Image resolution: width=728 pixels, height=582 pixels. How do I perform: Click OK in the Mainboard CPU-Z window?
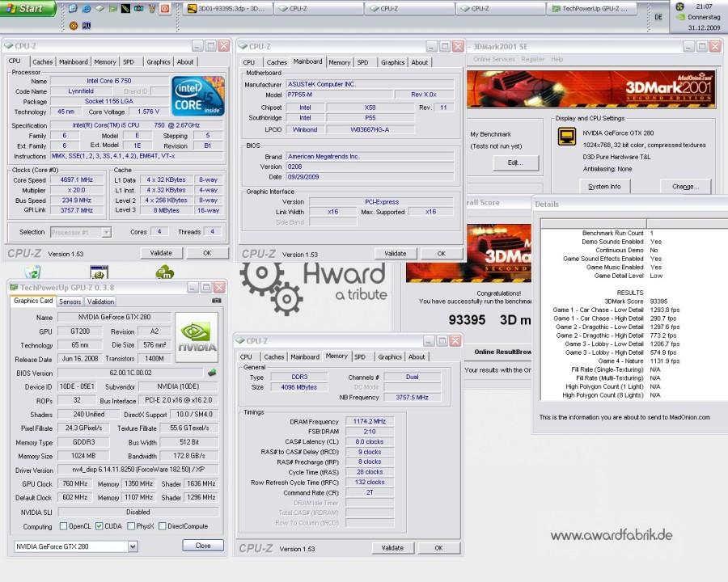click(x=441, y=253)
